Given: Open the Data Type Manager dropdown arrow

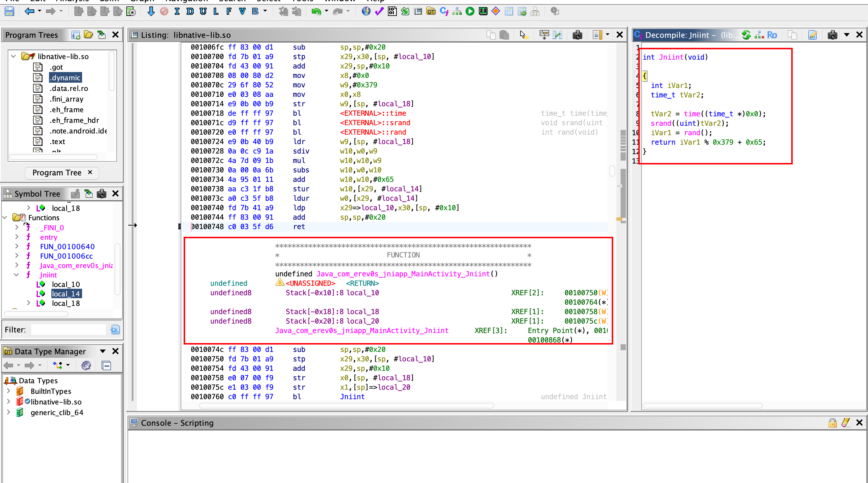Looking at the screenshot, I should coord(103,351).
